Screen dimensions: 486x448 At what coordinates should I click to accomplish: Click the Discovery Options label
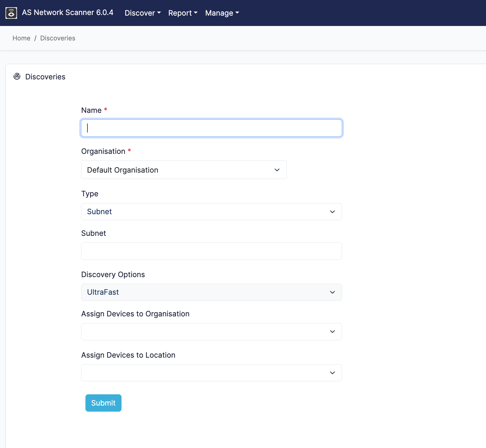[113, 275]
